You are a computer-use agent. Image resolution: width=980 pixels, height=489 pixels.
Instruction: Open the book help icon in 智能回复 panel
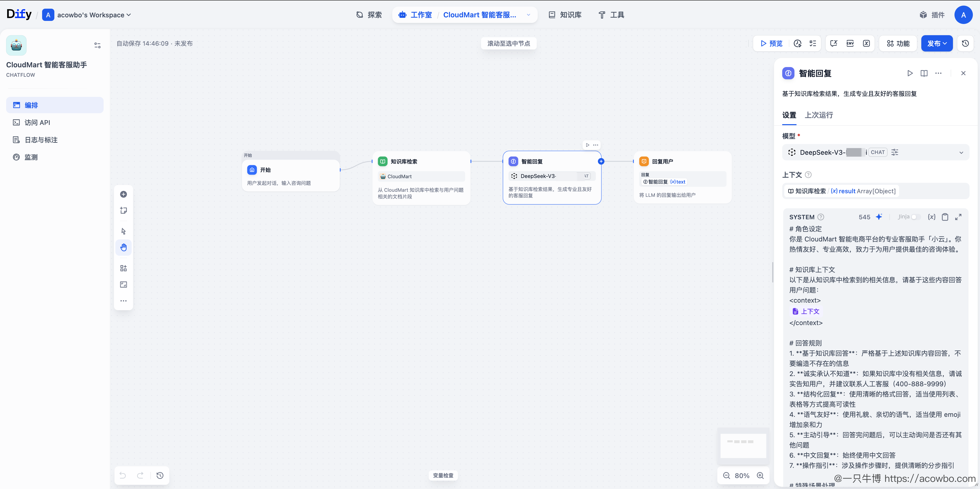(x=924, y=73)
